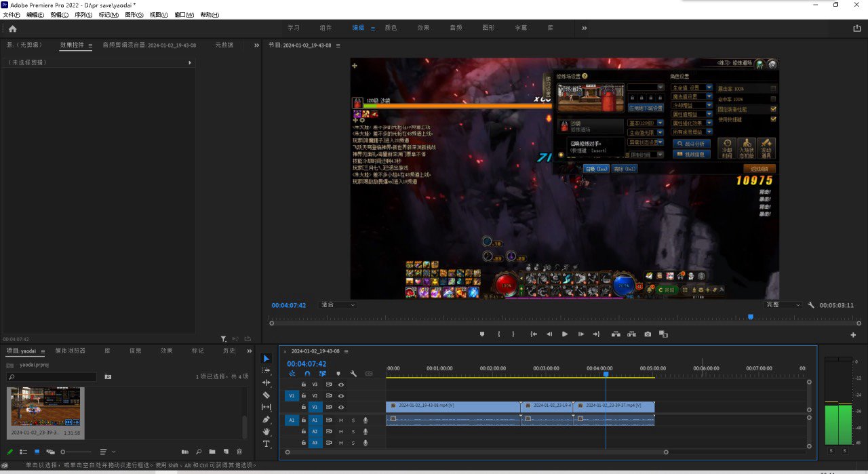Step forward one frame in Program Monitor
Image resolution: width=868 pixels, height=474 pixels.
click(x=581, y=334)
